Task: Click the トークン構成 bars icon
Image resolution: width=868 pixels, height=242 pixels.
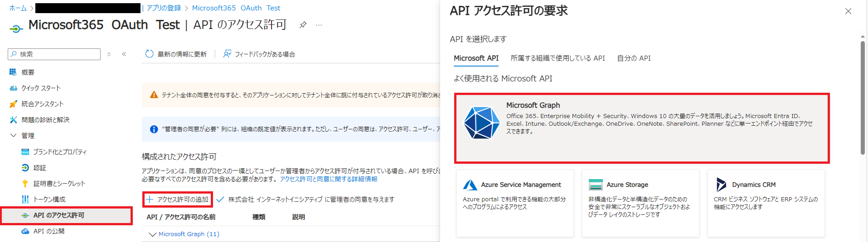Action: (x=25, y=199)
